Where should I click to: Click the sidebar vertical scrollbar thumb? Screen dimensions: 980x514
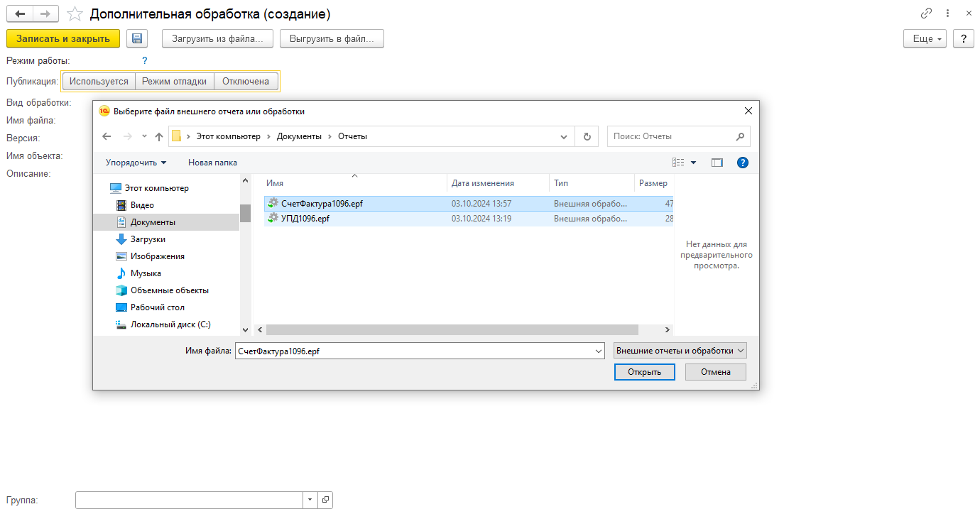pyautogui.click(x=245, y=213)
